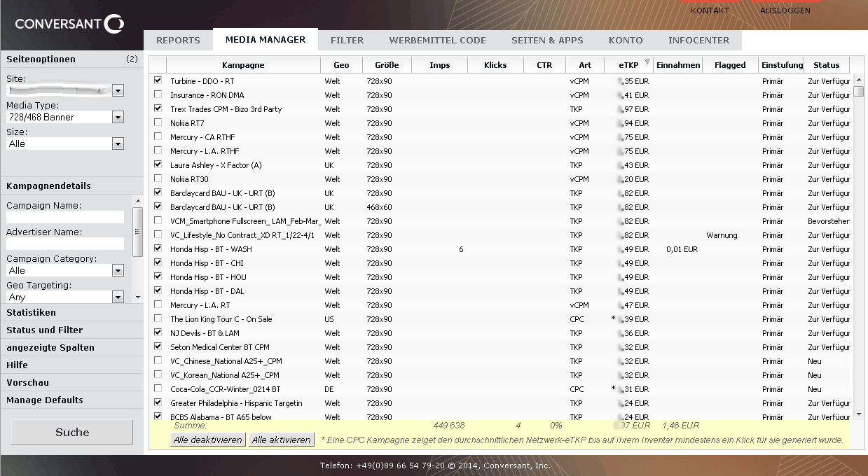This screenshot has height=476, width=868.
Task: Click the table scrollbar down arrow
Action: pyautogui.click(x=858, y=414)
